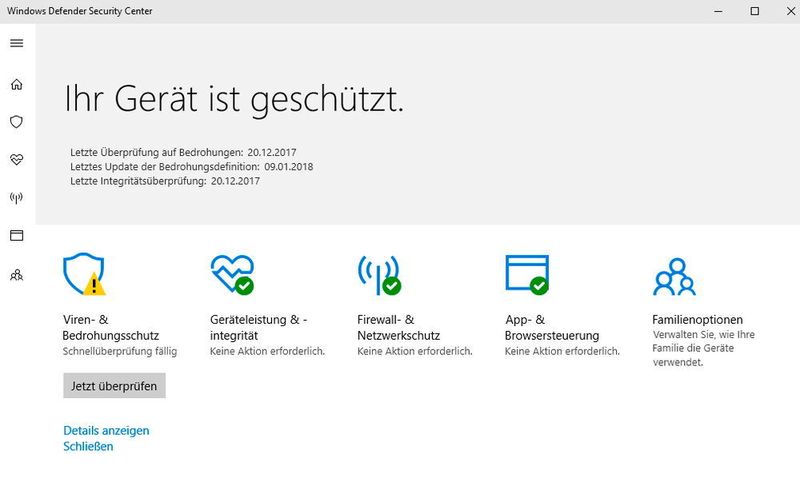The height and width of the screenshot is (494, 800).
Task: Click 'Keine Aktion erforderlich.' under Firewall- & Netzwerkschutz
Action: pyautogui.click(x=415, y=351)
